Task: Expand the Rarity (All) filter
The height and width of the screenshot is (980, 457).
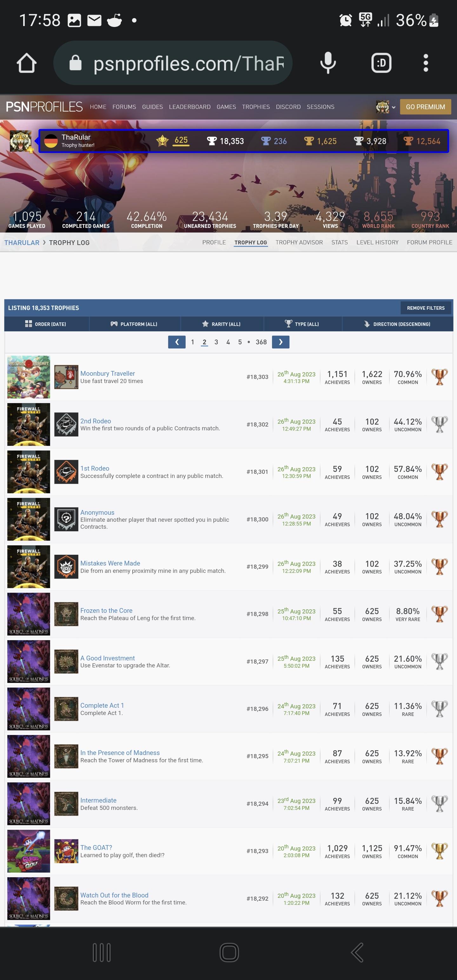Action: coord(222,324)
